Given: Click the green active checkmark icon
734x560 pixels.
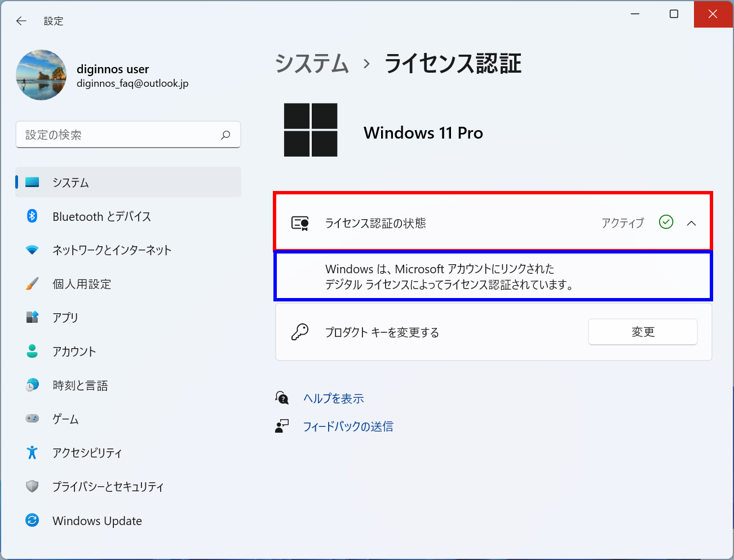Looking at the screenshot, I should click(x=666, y=222).
